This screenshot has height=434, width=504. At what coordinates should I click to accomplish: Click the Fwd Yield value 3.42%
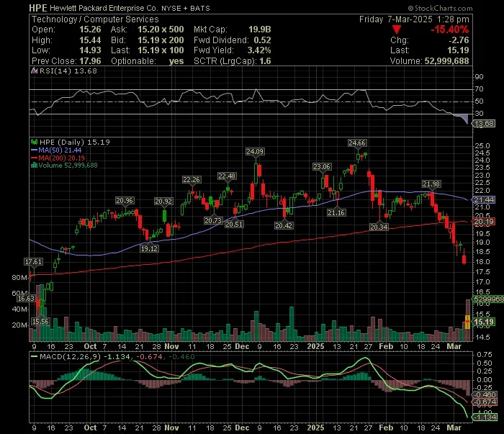259,50
